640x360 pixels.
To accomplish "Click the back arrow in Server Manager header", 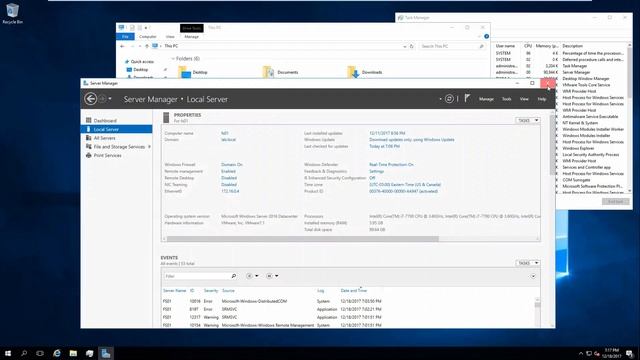I will (91, 99).
